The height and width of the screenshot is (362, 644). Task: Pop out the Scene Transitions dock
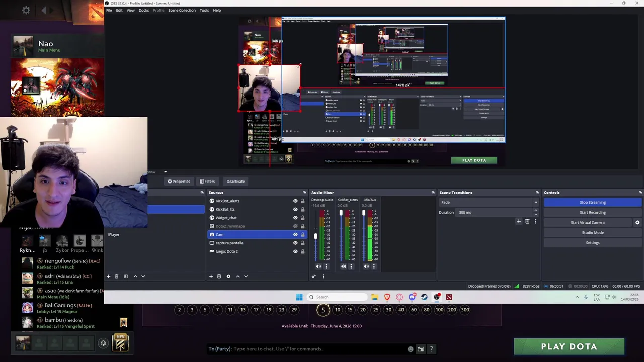(x=537, y=192)
